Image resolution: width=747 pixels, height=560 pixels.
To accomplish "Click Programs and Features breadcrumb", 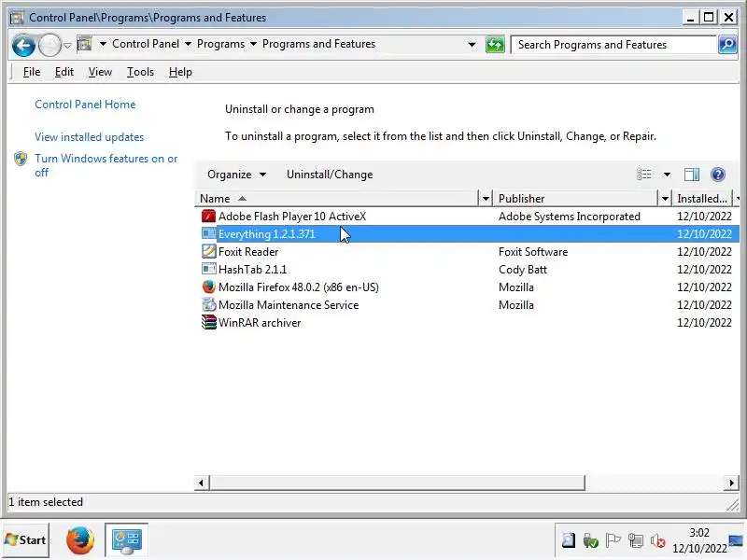I will 318,44.
